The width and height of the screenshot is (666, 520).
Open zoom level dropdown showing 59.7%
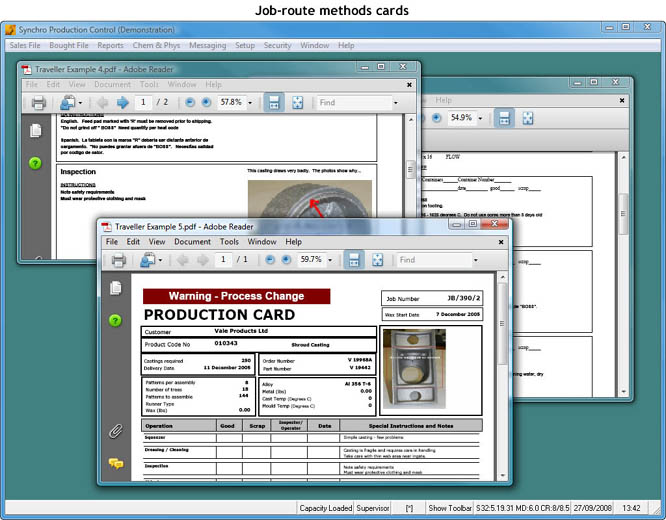pos(330,260)
